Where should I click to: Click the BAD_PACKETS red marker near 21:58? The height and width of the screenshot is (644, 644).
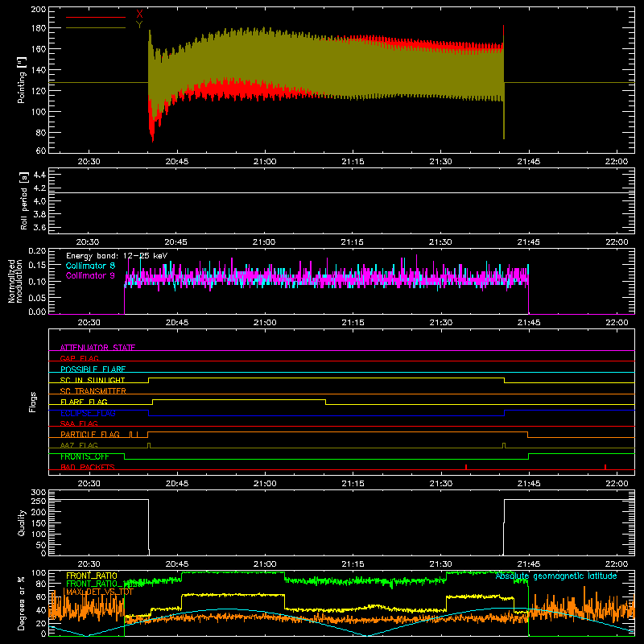[x=605, y=467]
